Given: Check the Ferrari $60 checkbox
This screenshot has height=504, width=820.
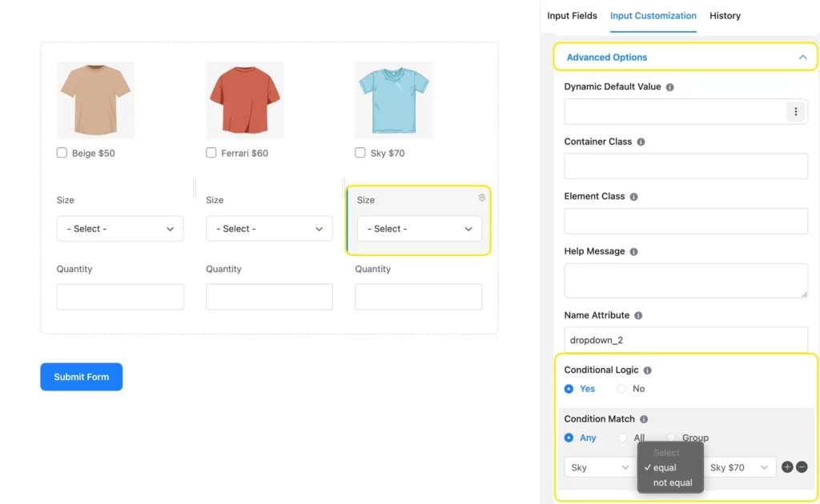Looking at the screenshot, I should coord(211,153).
